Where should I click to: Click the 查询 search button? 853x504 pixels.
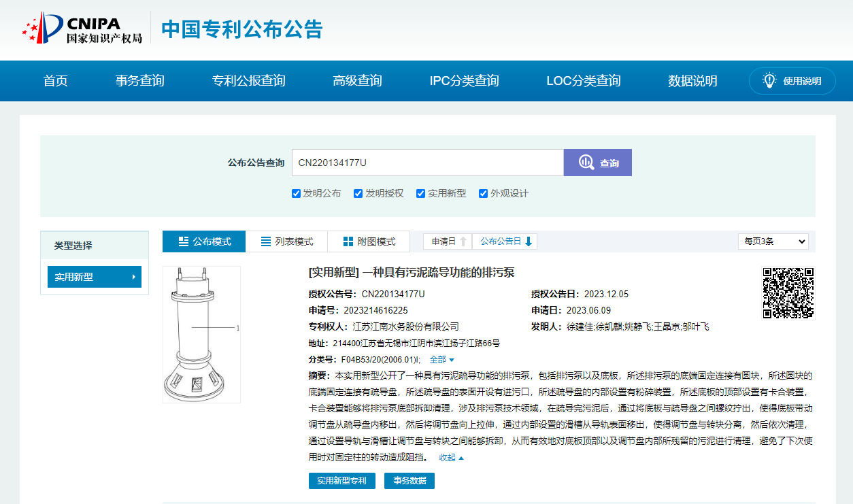click(x=598, y=163)
